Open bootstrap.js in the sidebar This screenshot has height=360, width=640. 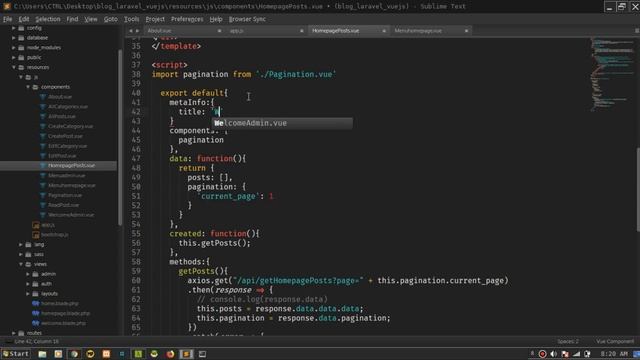(55, 235)
